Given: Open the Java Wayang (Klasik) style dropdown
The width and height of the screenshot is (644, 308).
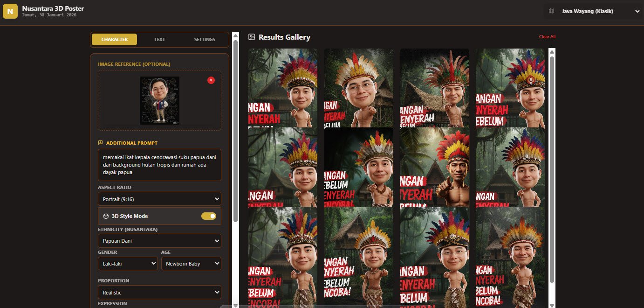Looking at the screenshot, I should [593, 11].
